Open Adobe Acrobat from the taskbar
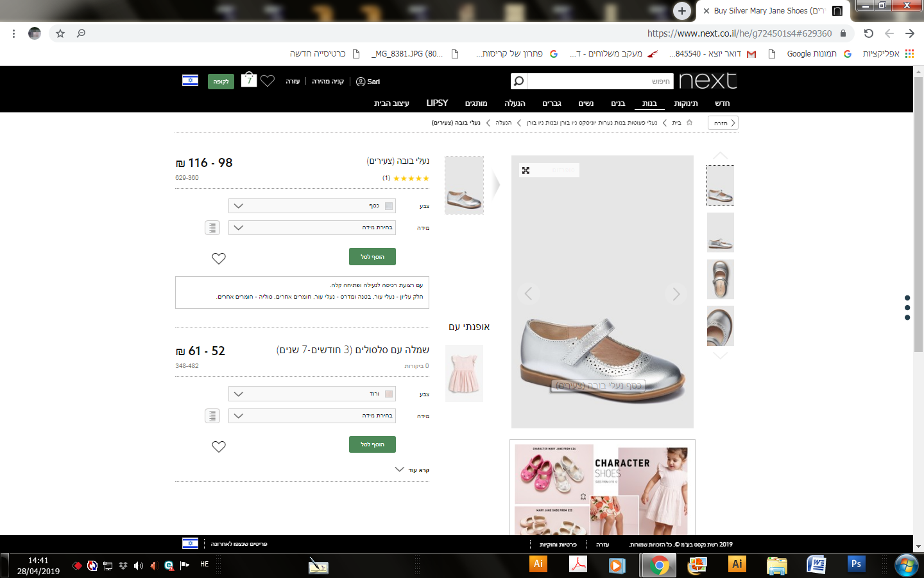Screen dimensions: 924x578 click(578, 565)
